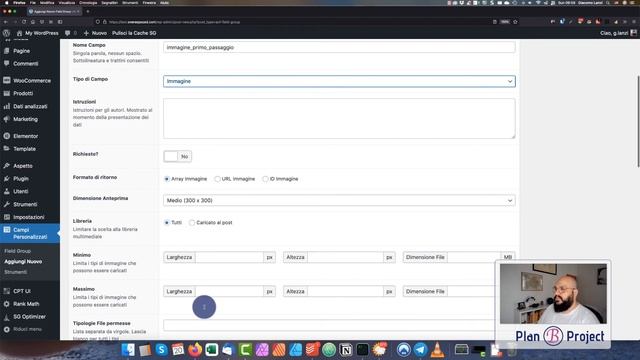Click the Massimo Dimensione File field

tap(472, 291)
